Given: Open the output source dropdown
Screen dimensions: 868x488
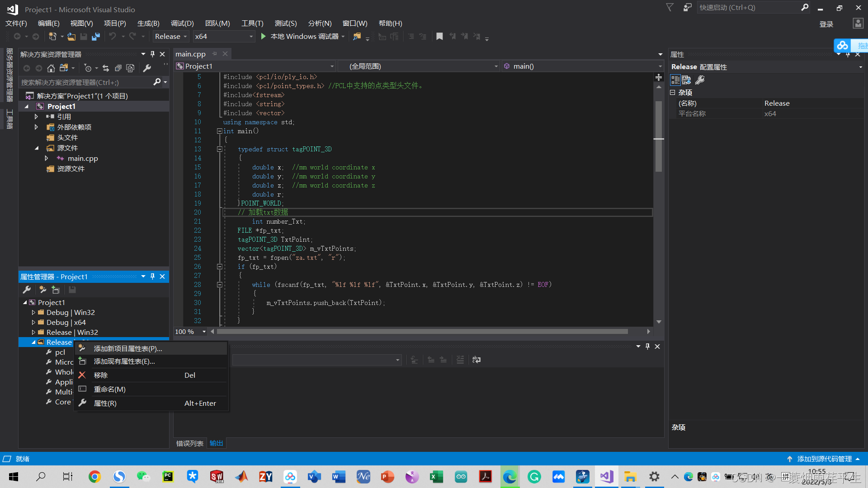Looking at the screenshot, I should (x=316, y=360).
